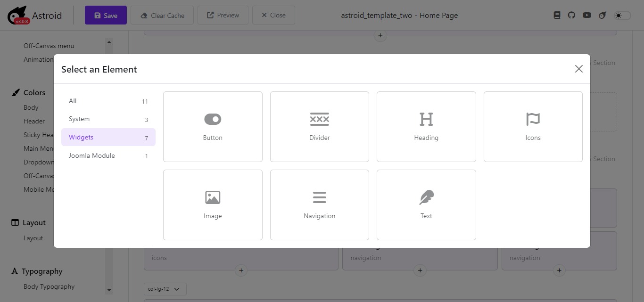Click the comet icon beside YouTube
This screenshot has height=302, width=644.
point(602,15)
